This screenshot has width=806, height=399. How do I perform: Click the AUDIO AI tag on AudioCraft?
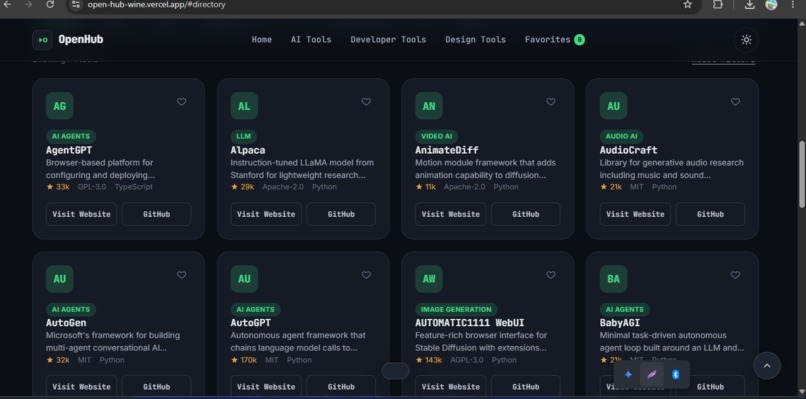pos(621,136)
